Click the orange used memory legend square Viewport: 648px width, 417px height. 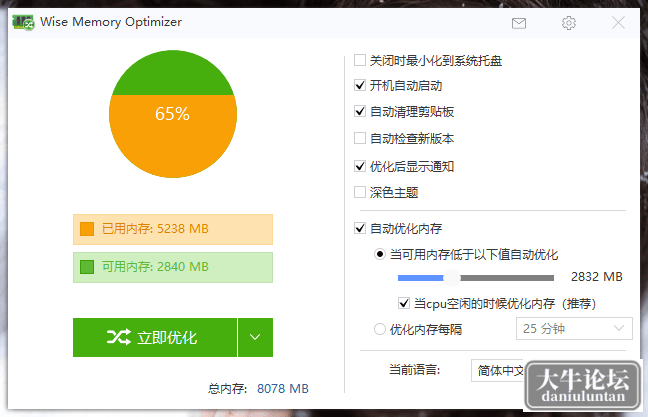[87, 229]
